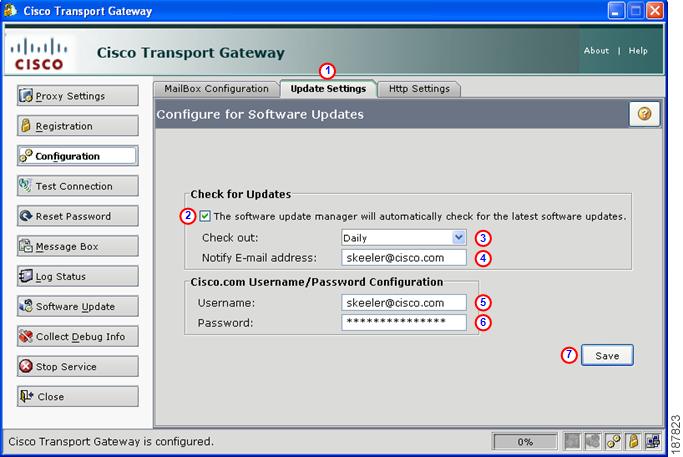This screenshot has width=683, height=457.
Task: Click the sidebar Close button
Action: 78,396
